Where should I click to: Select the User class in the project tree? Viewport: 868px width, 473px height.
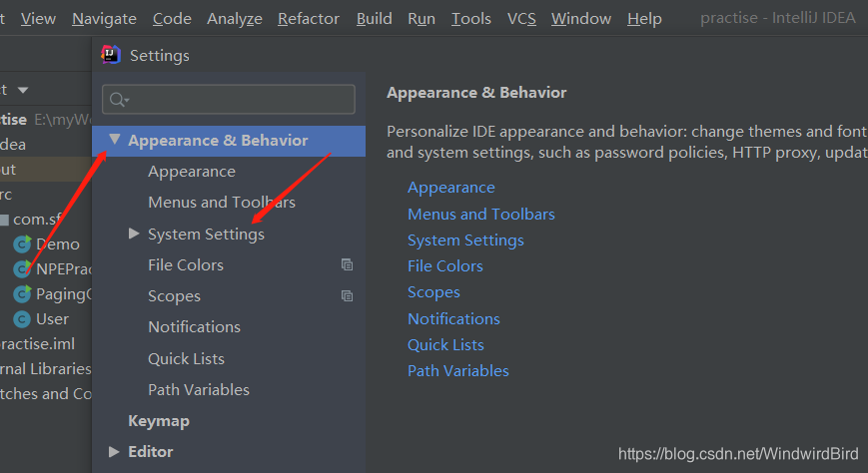click(52, 319)
